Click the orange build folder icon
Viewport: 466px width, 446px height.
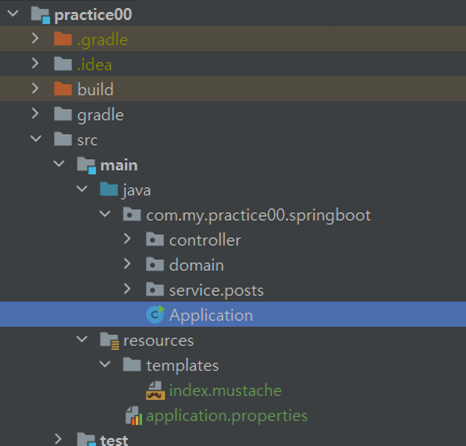tap(63, 89)
